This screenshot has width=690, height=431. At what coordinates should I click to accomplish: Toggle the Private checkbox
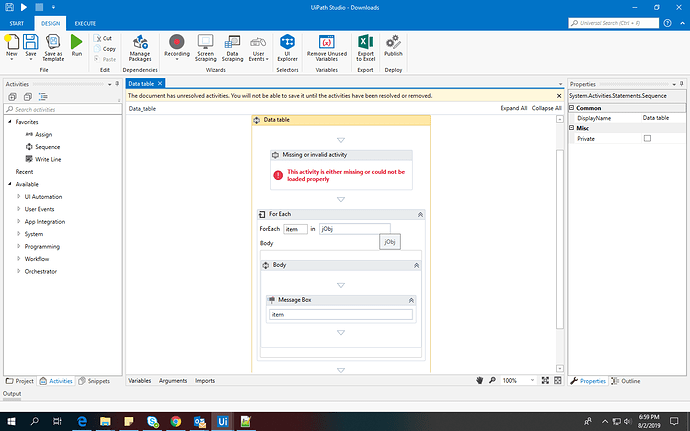[x=647, y=138]
